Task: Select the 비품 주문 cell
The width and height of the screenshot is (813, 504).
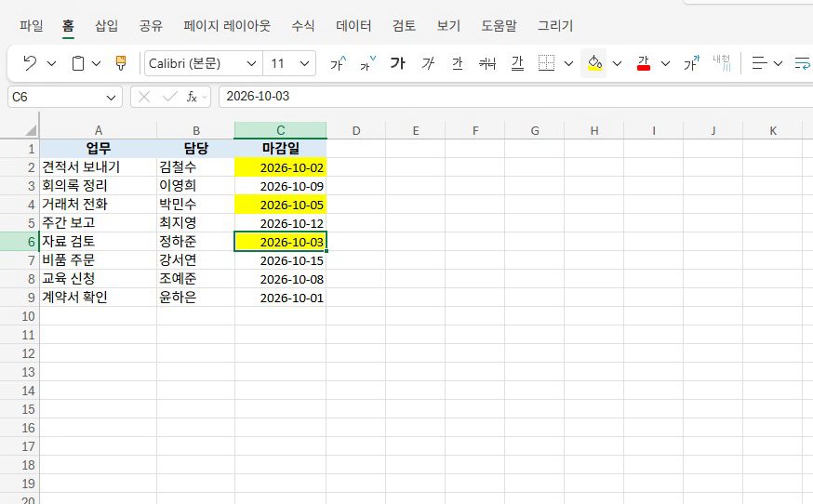Action: pyautogui.click(x=98, y=260)
